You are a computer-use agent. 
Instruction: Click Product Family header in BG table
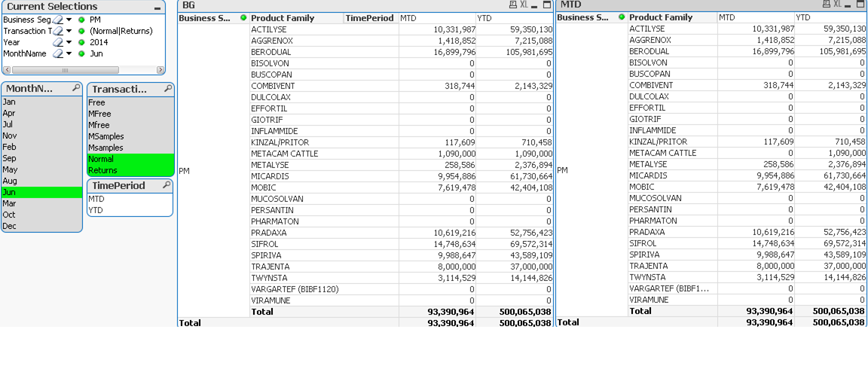pyautogui.click(x=296, y=18)
